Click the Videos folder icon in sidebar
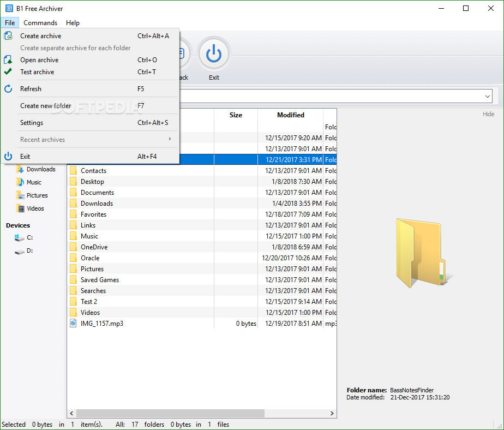 20,208
